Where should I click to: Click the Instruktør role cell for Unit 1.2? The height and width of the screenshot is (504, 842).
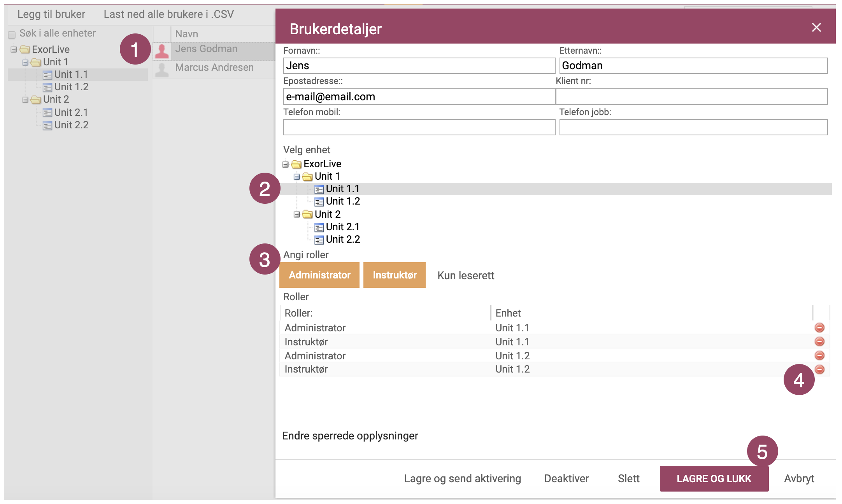click(385, 369)
